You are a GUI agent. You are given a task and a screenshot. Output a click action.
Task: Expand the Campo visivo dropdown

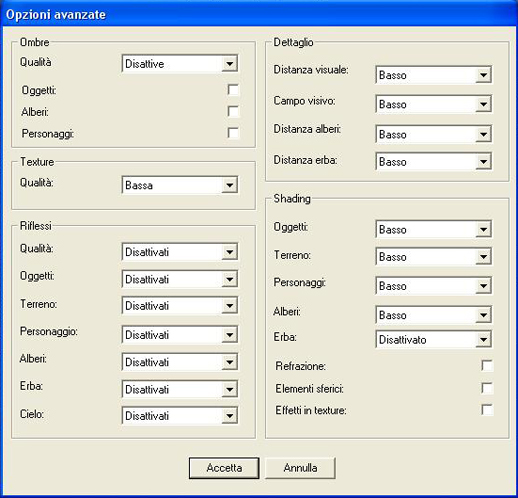(434, 104)
